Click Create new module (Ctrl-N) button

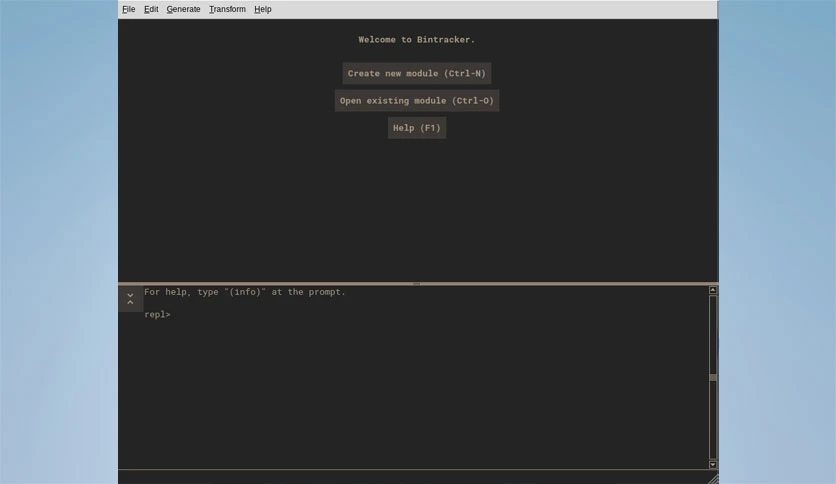tap(417, 74)
